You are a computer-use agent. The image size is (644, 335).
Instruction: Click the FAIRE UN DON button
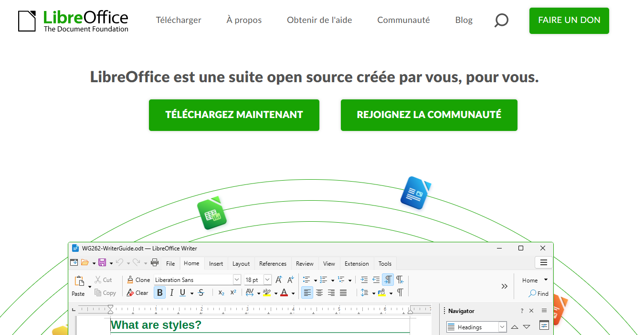tap(569, 21)
